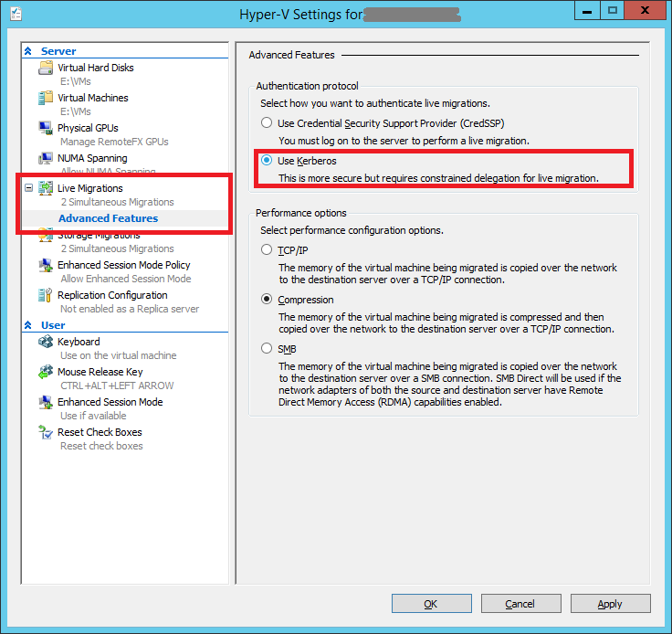
Task: Click '2 Simultaneous Migrations' under Live Migrations
Action: [x=118, y=202]
